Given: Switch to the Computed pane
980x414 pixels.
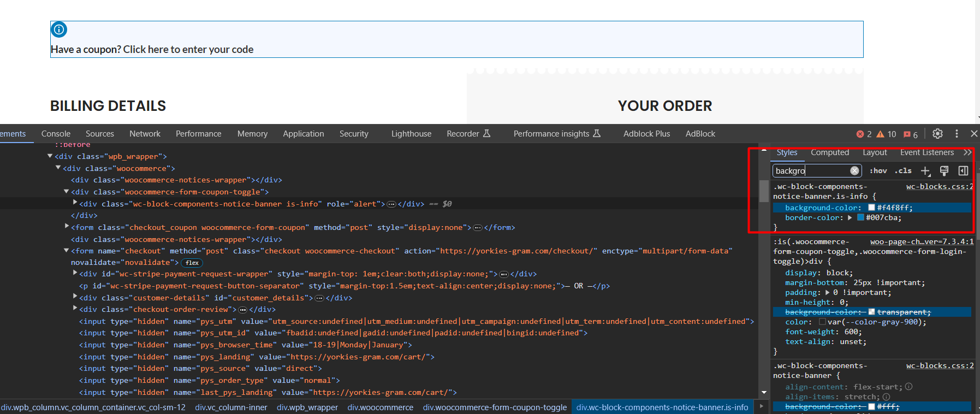Looking at the screenshot, I should pyautogui.click(x=830, y=152).
